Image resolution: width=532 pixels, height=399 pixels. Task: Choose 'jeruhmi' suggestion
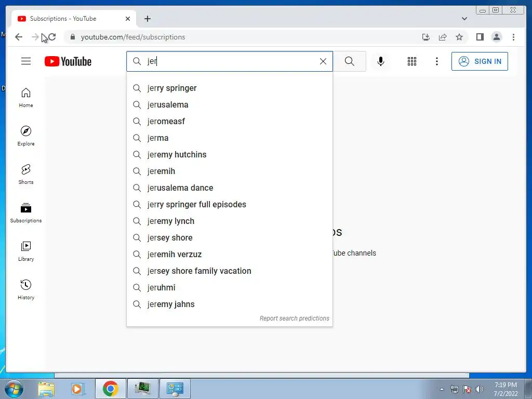(x=229, y=288)
